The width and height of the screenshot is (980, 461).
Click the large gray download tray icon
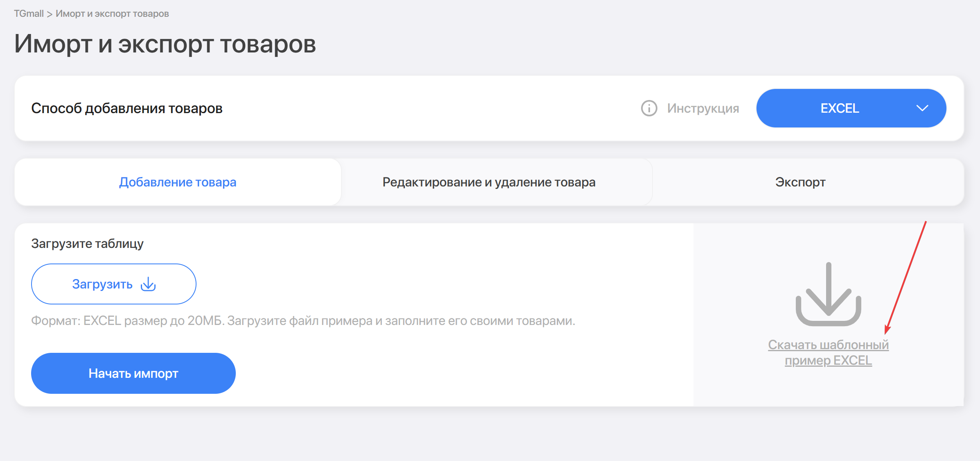click(828, 294)
